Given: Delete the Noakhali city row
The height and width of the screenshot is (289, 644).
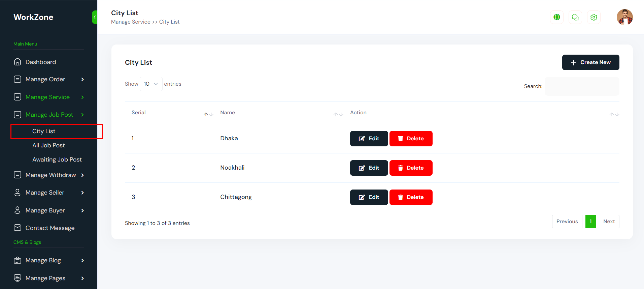Looking at the screenshot, I should tap(411, 168).
